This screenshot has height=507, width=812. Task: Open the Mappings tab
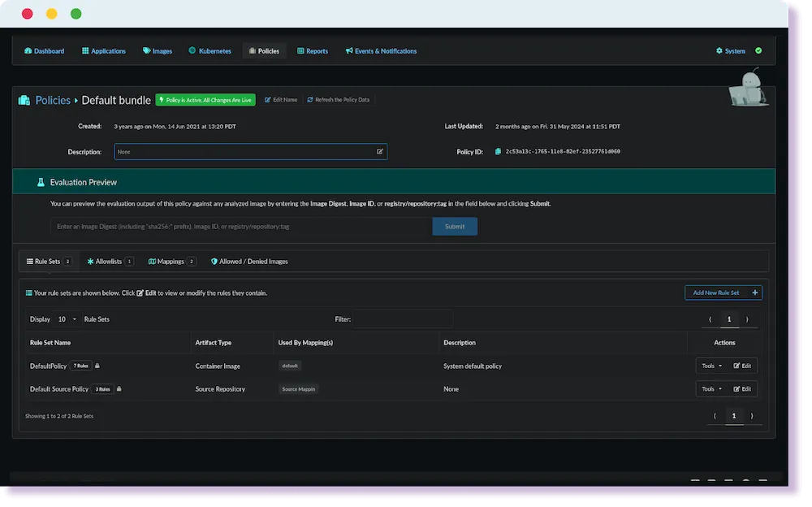(171, 262)
